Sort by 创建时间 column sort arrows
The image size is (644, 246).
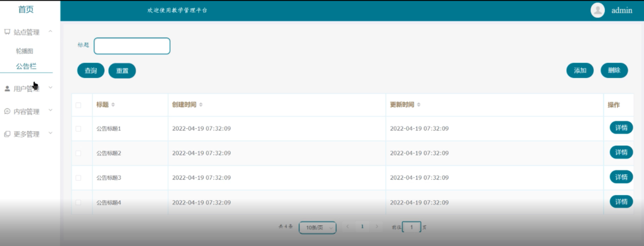tap(201, 104)
